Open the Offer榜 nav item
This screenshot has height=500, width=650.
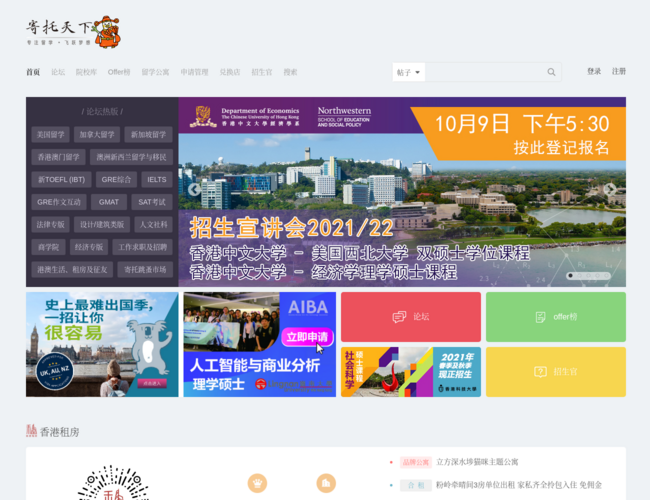point(119,72)
